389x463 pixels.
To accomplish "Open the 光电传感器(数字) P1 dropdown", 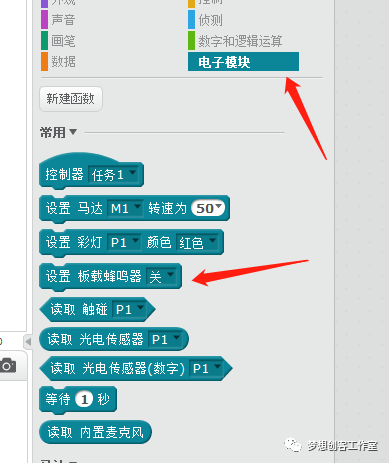I will point(206,368).
